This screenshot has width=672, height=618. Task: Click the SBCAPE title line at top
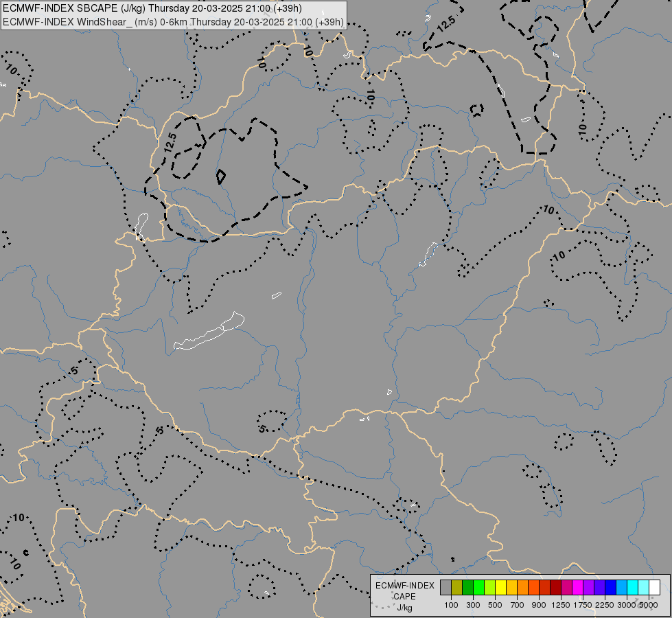pos(152,8)
